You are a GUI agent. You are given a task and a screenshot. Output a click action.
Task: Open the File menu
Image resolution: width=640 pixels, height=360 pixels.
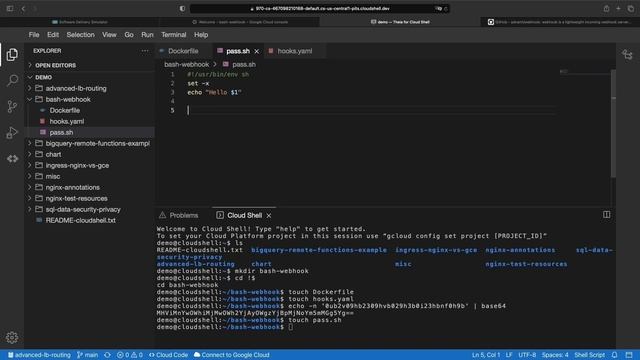point(34,35)
